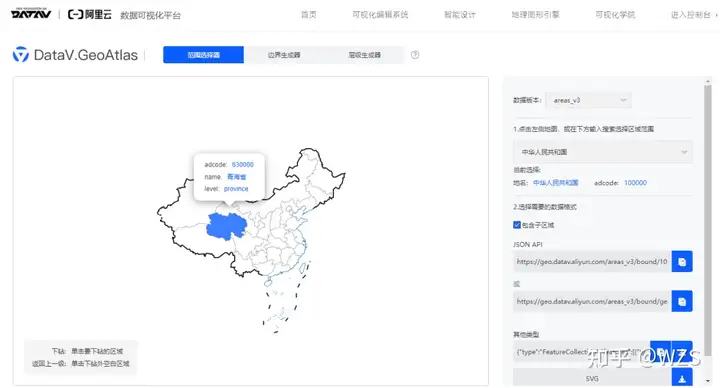
Task: Click the highlighted blue Qinghai province
Action: tap(225, 226)
